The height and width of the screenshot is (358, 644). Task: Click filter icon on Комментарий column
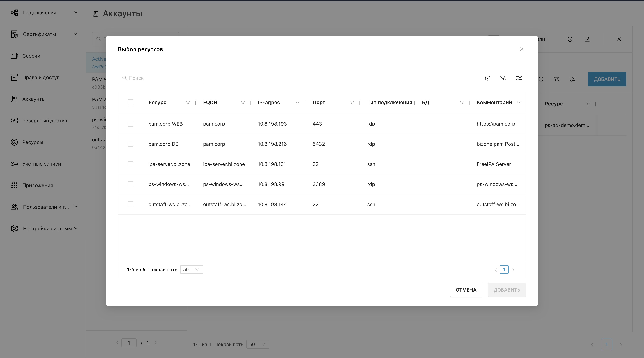[518, 102]
